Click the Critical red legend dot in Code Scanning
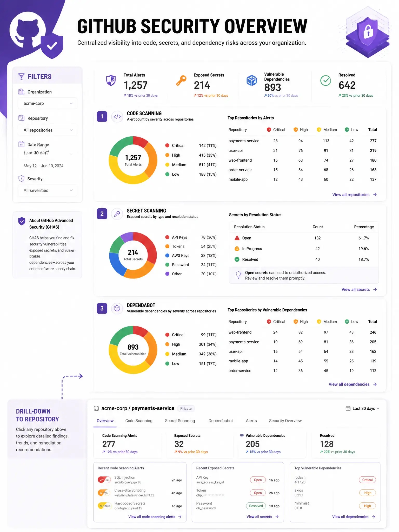The image size is (399, 532). tap(167, 145)
